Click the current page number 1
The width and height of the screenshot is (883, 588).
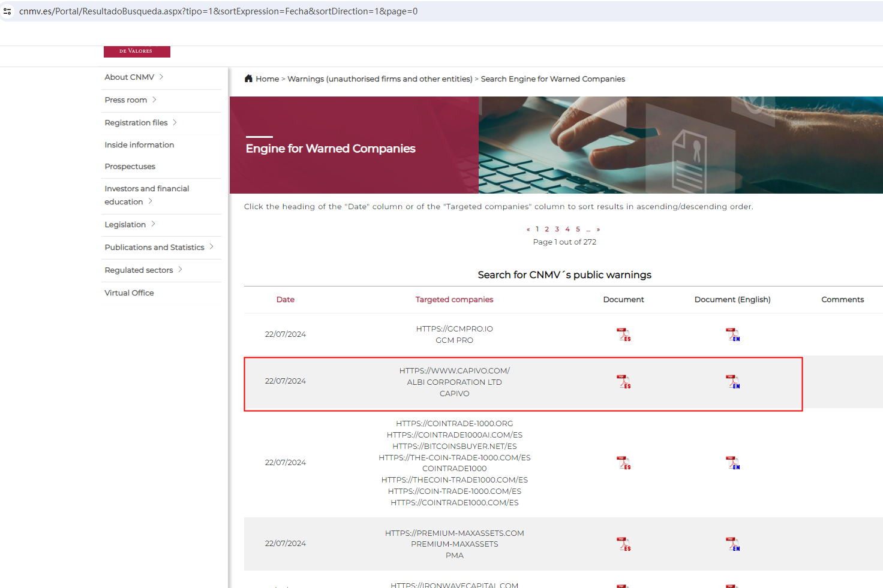[x=537, y=229]
